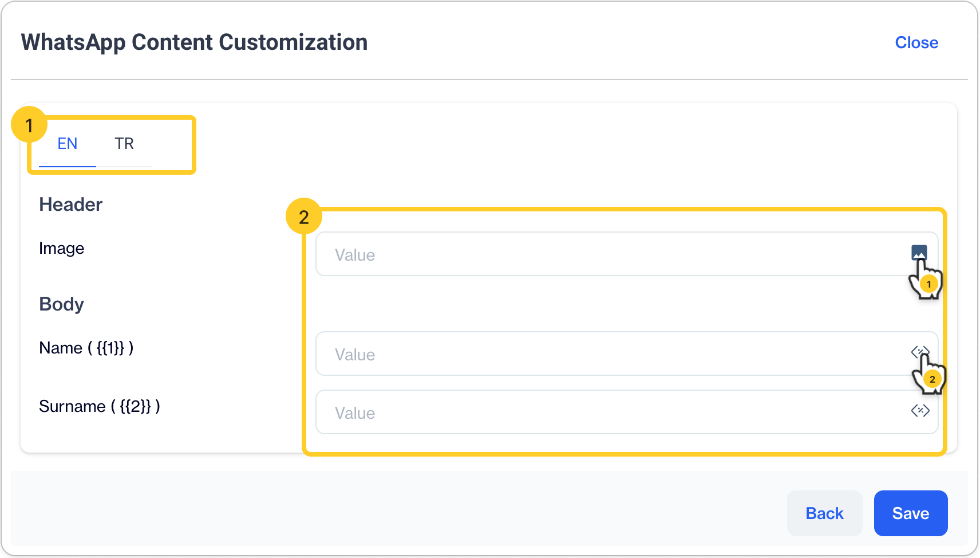The width and height of the screenshot is (980, 558).
Task: Click the "Header" section heading
Action: (70, 205)
